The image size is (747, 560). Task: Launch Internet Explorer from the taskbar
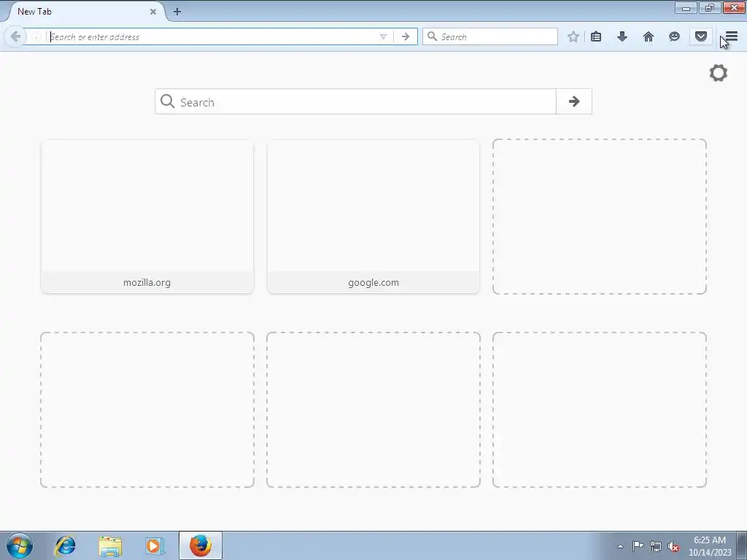pos(65,545)
